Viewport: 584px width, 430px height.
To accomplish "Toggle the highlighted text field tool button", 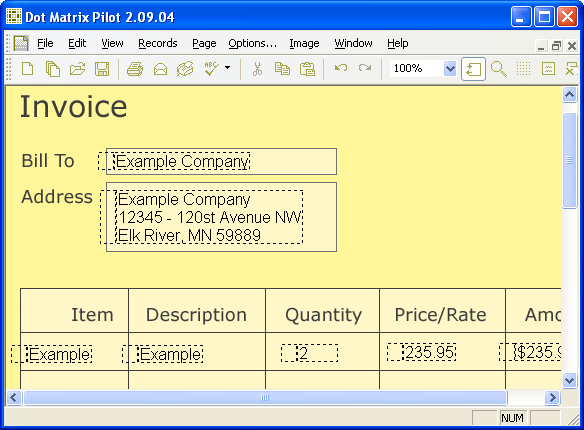I will coord(473,69).
